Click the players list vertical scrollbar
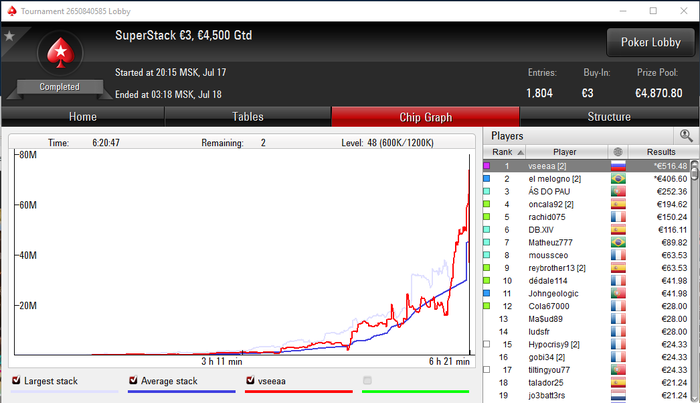 tap(694, 281)
